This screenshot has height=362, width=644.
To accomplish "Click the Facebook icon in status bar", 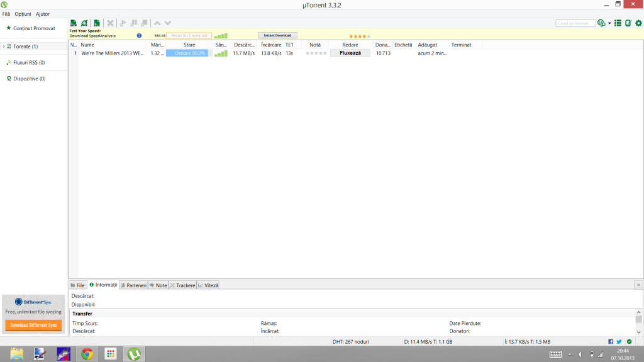I will click(x=611, y=341).
